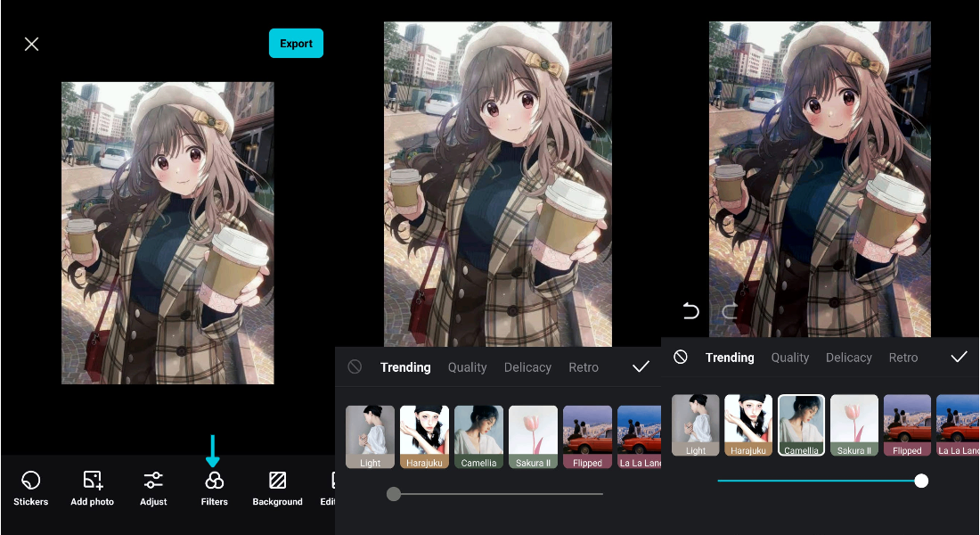Select Retro tab in the middle filter panel
The image size is (980, 535).
click(584, 367)
